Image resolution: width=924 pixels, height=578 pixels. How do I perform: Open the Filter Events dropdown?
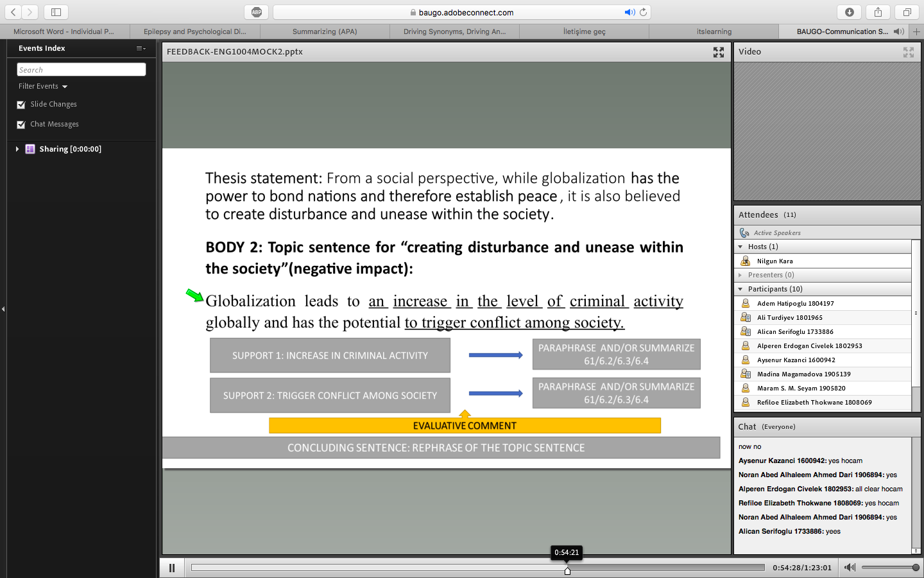[x=43, y=86]
